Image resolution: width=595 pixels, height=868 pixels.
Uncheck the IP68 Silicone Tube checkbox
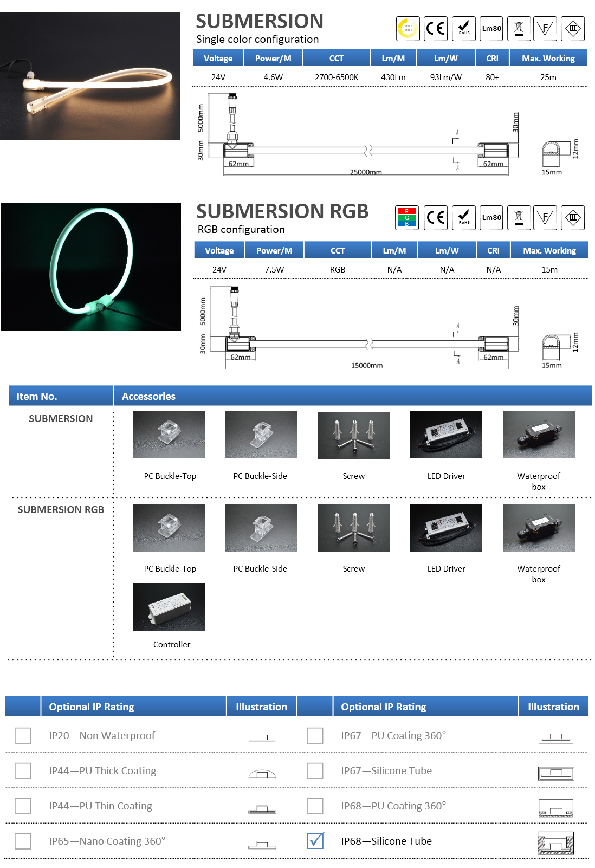point(315,841)
